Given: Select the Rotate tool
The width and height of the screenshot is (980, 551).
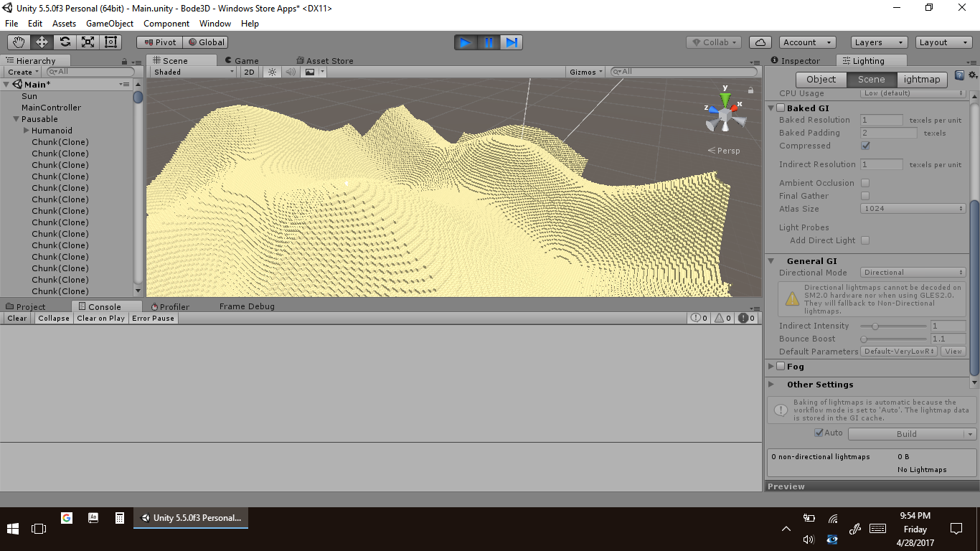Looking at the screenshot, I should click(x=65, y=42).
